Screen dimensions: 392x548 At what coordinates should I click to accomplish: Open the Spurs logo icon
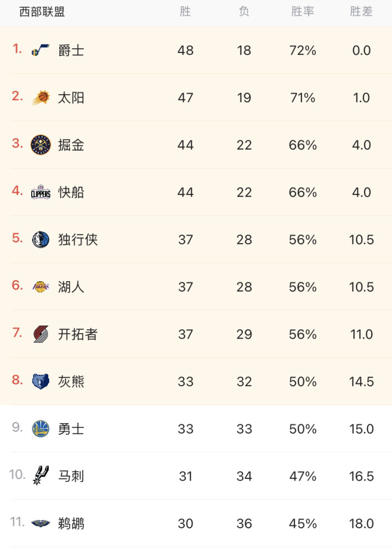tap(41, 476)
